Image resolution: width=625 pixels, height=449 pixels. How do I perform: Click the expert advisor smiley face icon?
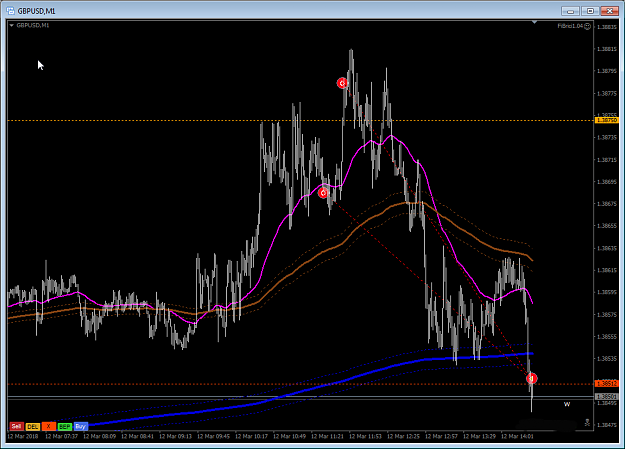(588, 26)
